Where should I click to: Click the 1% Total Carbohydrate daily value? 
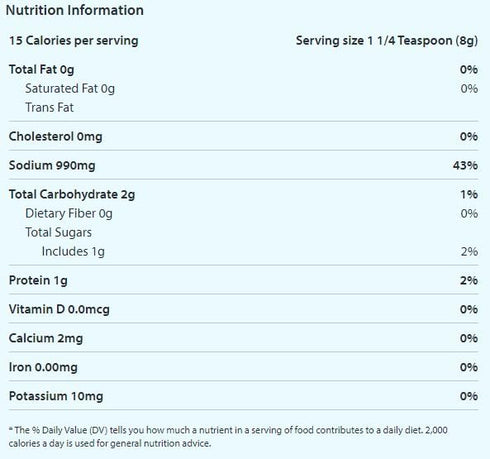[469, 194]
